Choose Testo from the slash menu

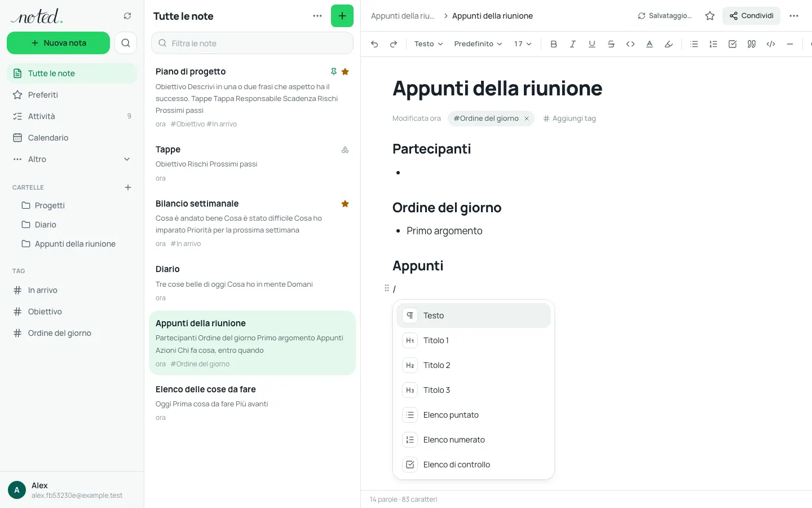click(x=474, y=316)
